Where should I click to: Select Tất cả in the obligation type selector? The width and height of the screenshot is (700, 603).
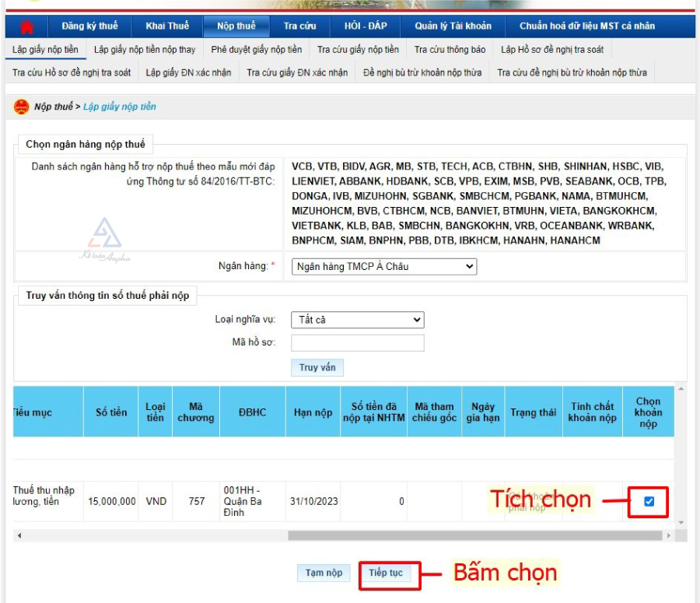[356, 320]
